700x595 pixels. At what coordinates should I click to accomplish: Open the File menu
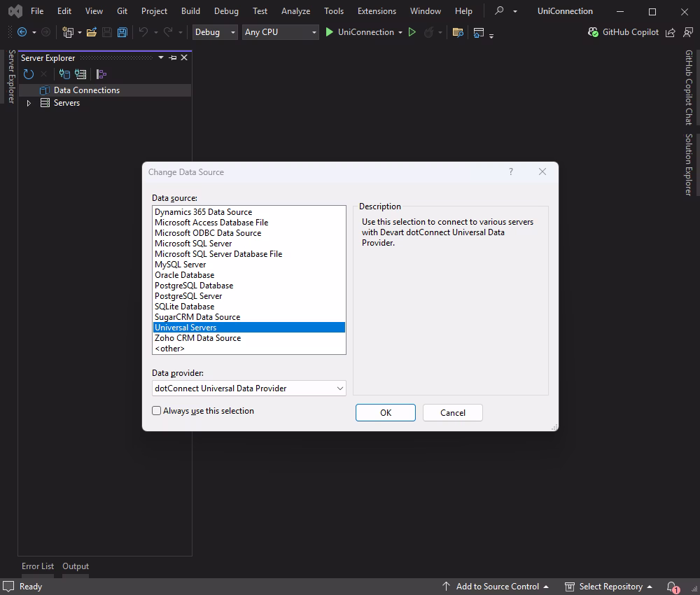tap(37, 11)
